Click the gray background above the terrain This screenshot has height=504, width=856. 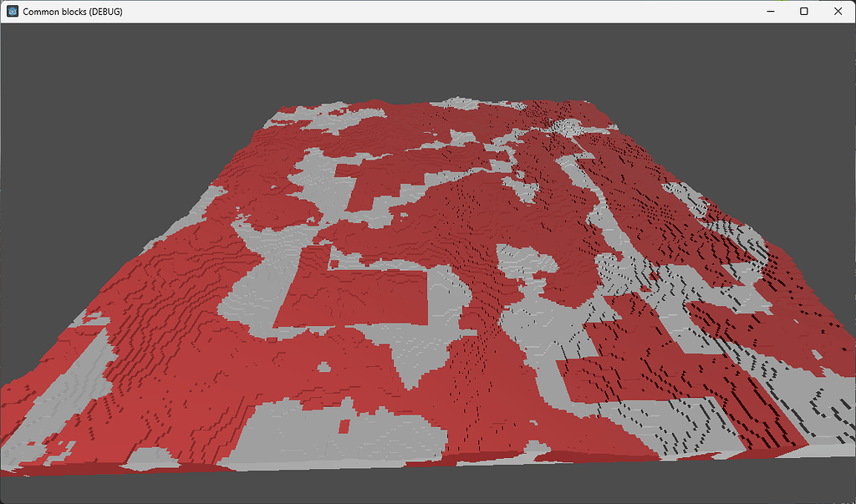(x=418, y=59)
